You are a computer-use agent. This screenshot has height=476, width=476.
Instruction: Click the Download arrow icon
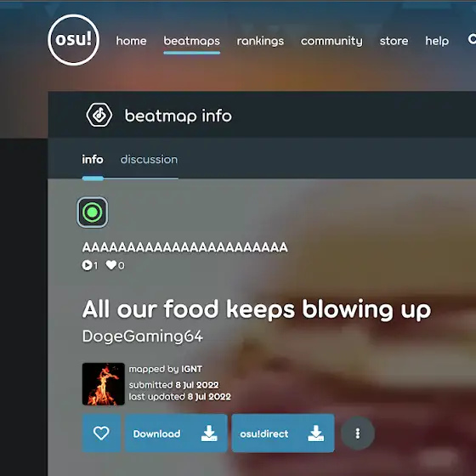pyautogui.click(x=209, y=433)
